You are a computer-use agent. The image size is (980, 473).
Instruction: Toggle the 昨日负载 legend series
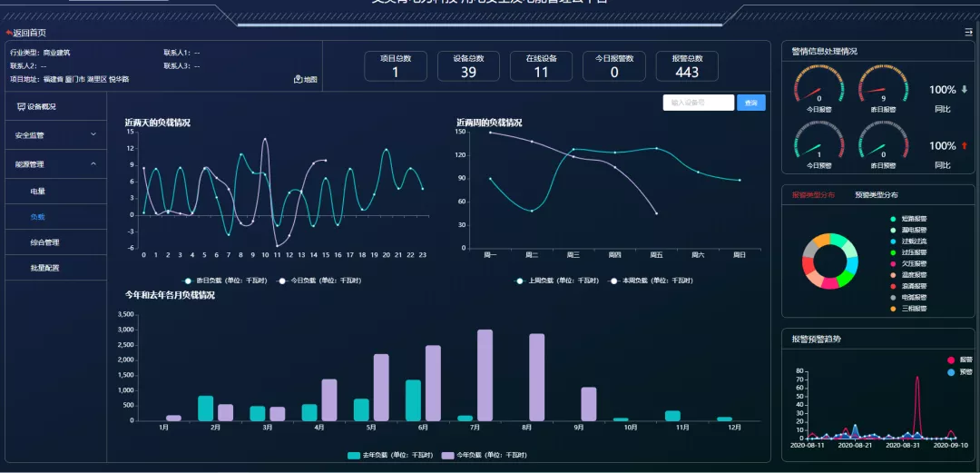pyautogui.click(x=224, y=281)
